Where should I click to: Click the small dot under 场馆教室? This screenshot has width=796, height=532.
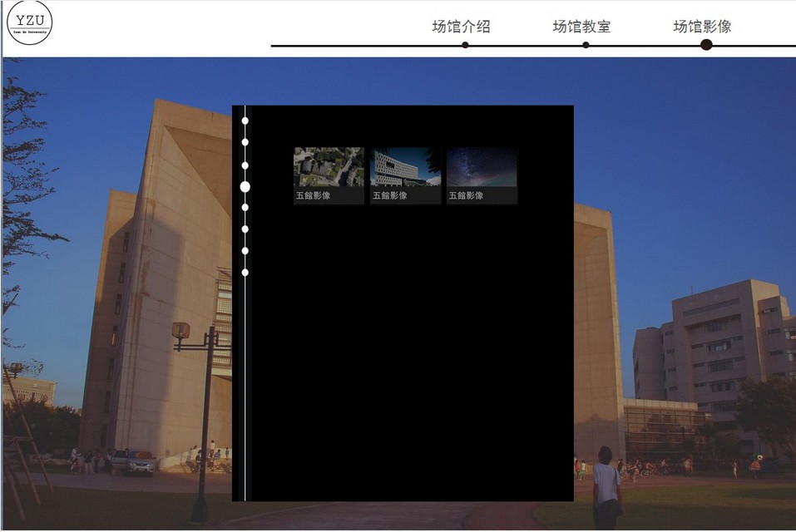click(586, 45)
